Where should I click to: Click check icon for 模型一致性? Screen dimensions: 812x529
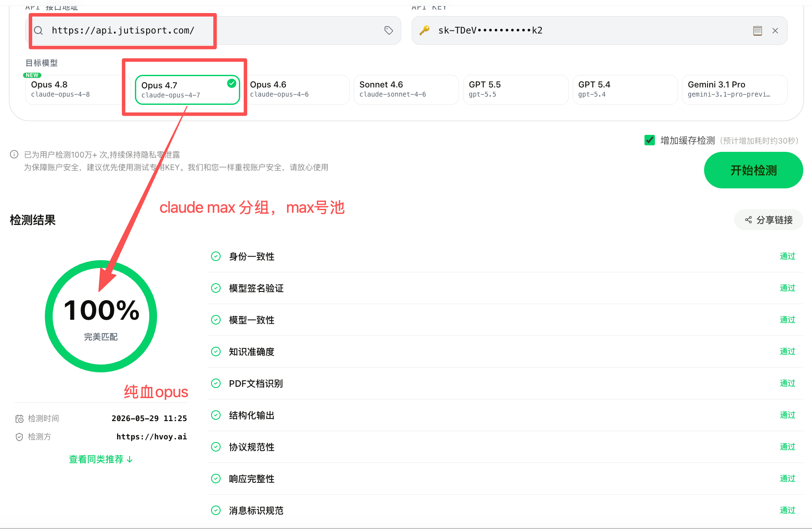click(x=216, y=320)
